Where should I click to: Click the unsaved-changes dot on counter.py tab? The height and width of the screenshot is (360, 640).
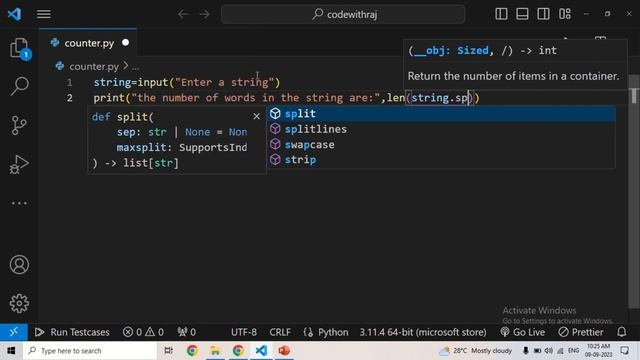[125, 42]
